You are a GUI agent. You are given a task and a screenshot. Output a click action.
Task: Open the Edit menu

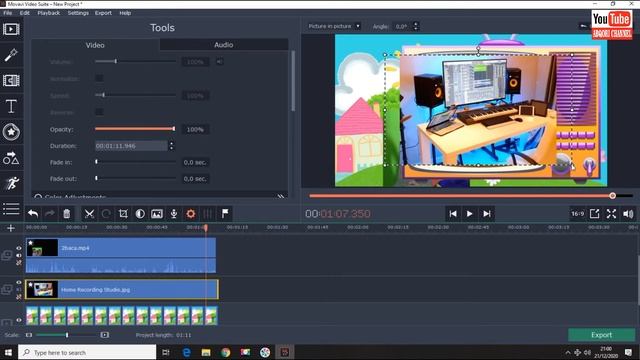point(24,13)
